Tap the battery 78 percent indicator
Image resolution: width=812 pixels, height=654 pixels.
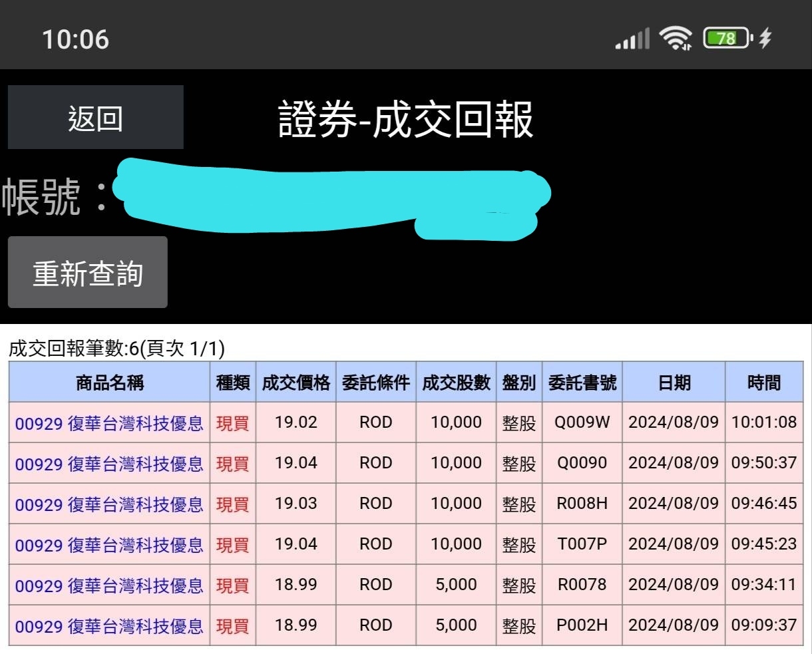(727, 38)
